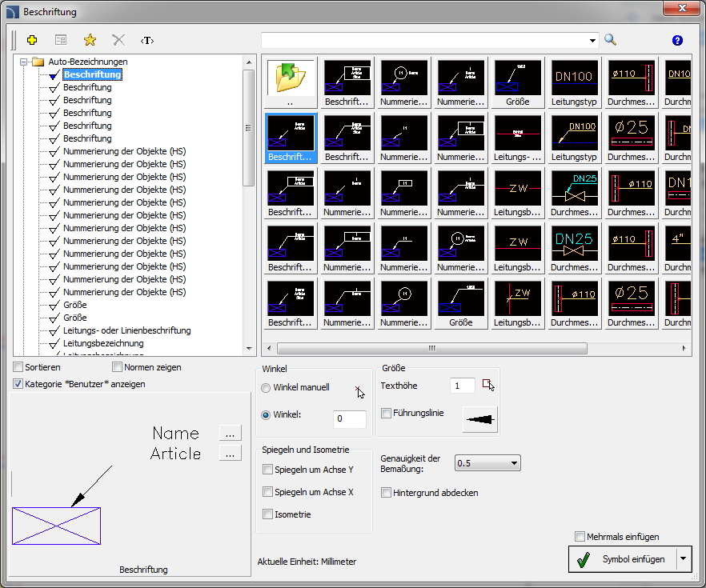Enable the Sortieren checkbox
This screenshot has height=588, width=706.
(x=18, y=367)
